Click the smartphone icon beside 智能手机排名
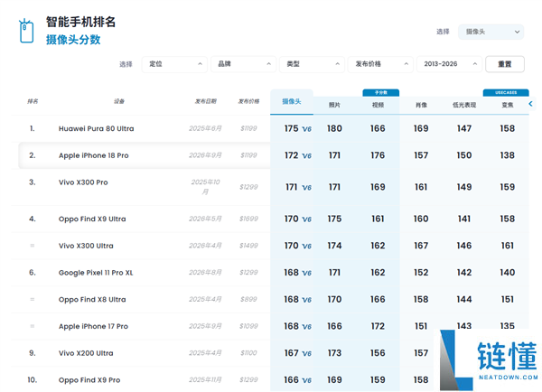Image resolution: width=542 pixels, height=392 pixels. (26, 31)
